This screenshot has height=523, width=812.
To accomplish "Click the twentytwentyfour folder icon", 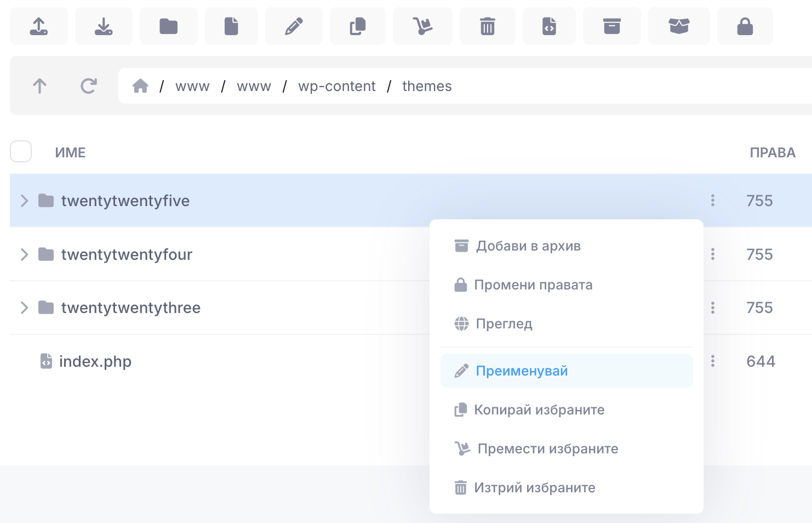I will coord(46,254).
